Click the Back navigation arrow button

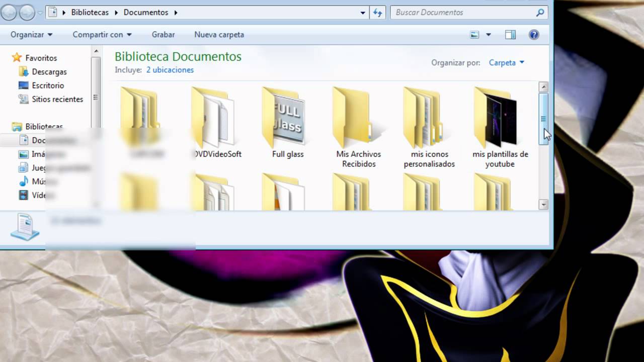(x=9, y=12)
